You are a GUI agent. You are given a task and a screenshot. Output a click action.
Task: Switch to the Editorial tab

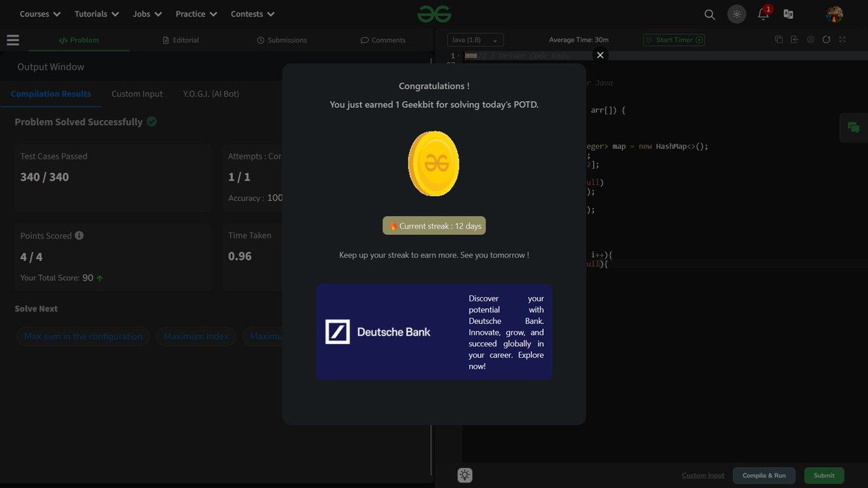coord(181,40)
